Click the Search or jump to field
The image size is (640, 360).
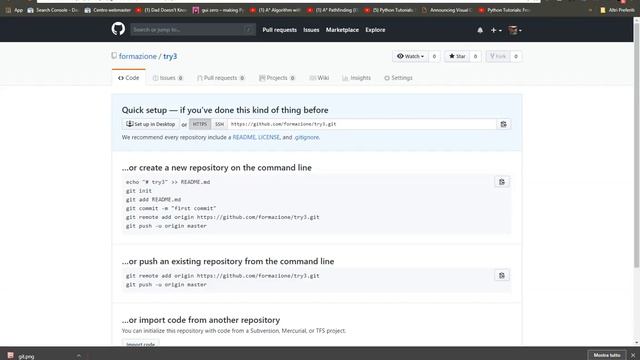193,30
